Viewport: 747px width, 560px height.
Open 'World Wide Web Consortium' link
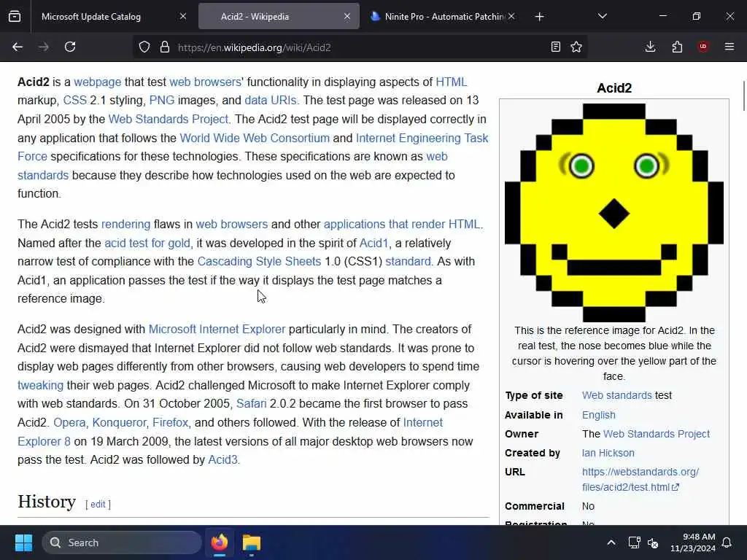[255, 138]
